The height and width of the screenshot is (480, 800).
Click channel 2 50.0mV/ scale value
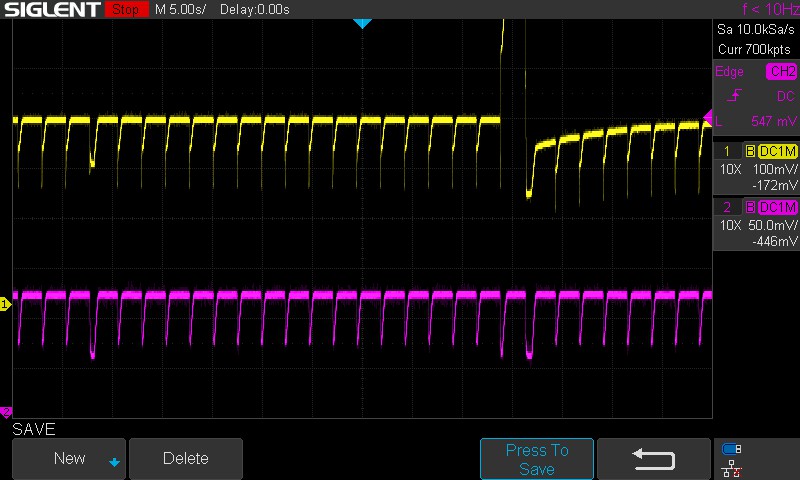tap(773, 225)
